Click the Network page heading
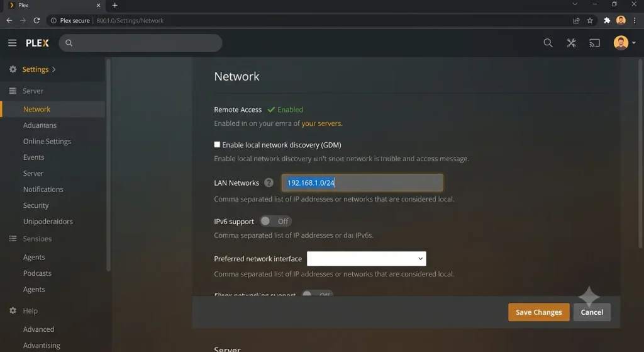 coord(236,76)
